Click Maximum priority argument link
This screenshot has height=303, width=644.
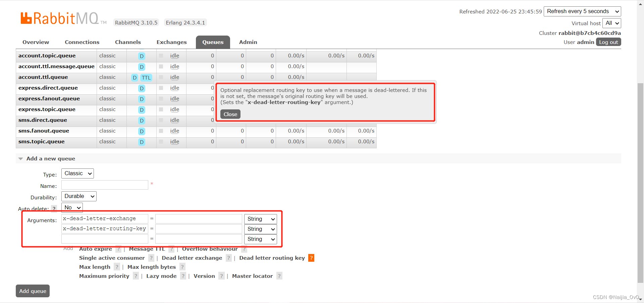point(104,276)
